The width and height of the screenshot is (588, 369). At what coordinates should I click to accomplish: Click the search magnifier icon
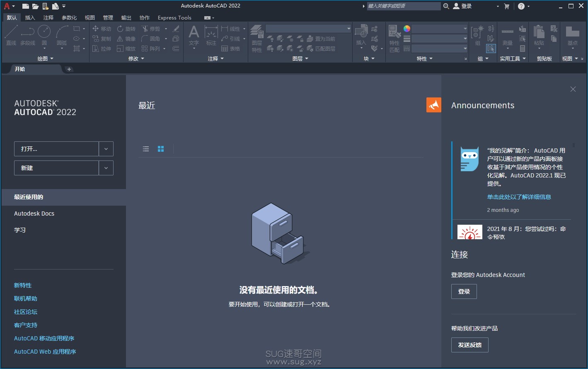[446, 6]
